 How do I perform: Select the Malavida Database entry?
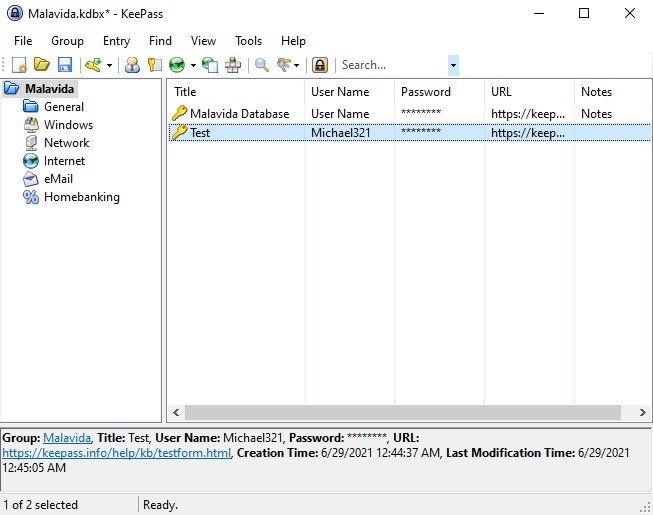[x=239, y=114]
